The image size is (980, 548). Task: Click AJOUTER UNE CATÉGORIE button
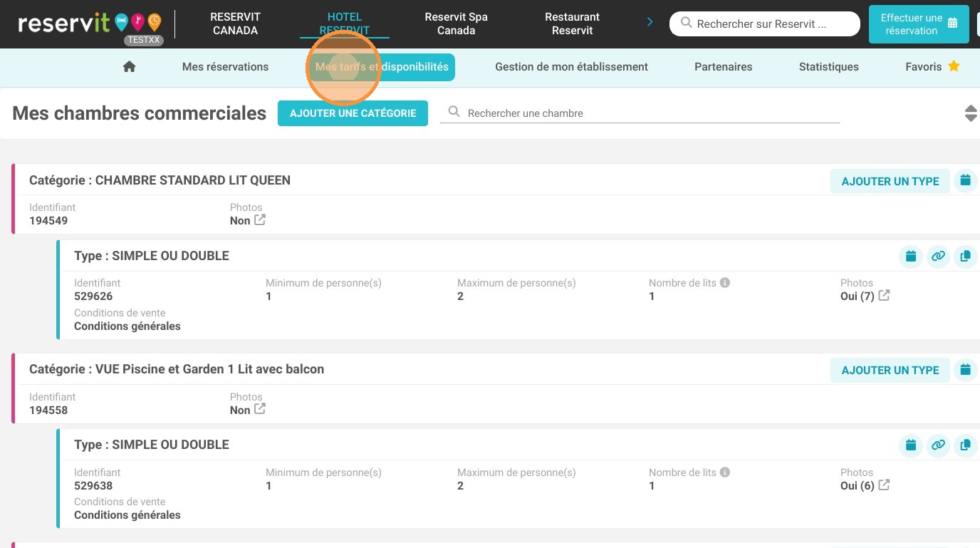[353, 113]
